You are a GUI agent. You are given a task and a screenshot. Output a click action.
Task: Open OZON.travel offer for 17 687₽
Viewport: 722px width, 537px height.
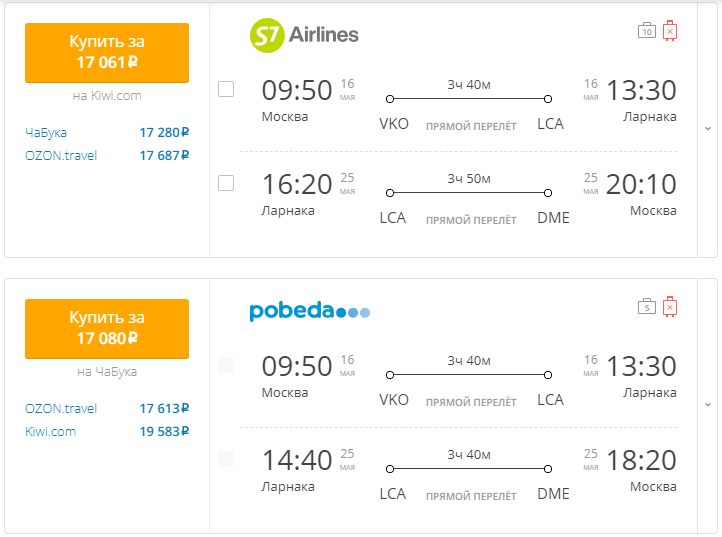pos(107,156)
